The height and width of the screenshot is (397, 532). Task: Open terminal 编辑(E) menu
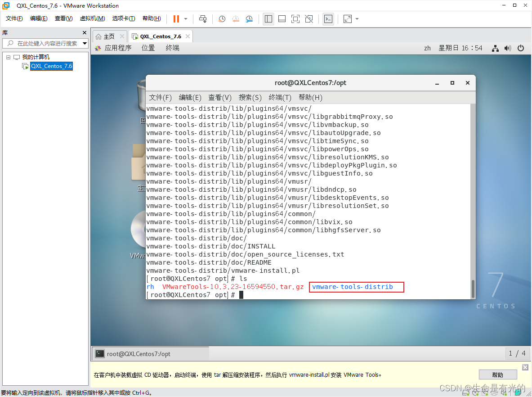(x=190, y=98)
